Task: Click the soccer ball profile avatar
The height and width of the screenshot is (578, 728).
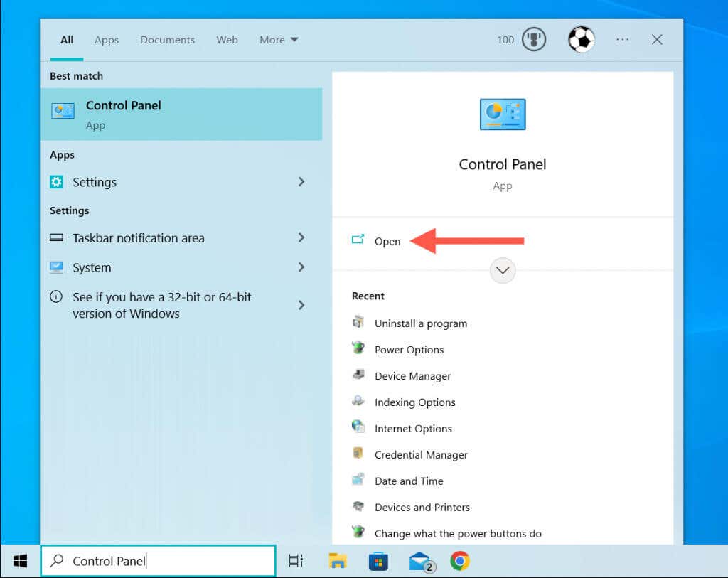Action: 581,40
